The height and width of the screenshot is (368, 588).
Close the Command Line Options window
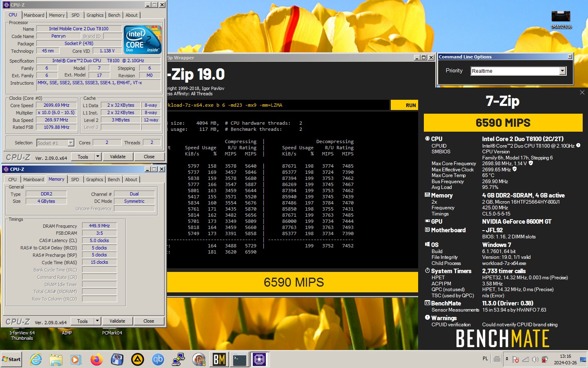(x=570, y=56)
